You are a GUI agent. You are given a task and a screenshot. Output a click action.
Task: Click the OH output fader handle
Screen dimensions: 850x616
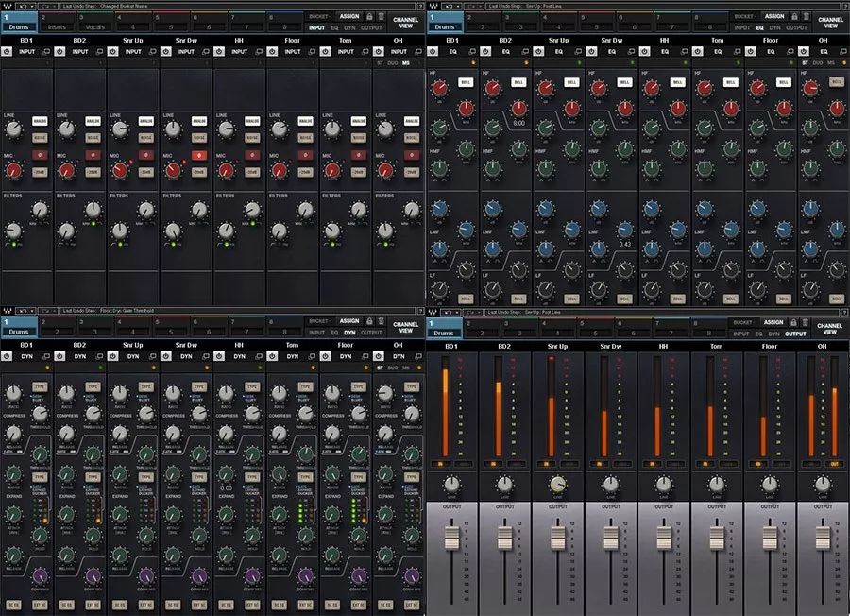(x=823, y=538)
